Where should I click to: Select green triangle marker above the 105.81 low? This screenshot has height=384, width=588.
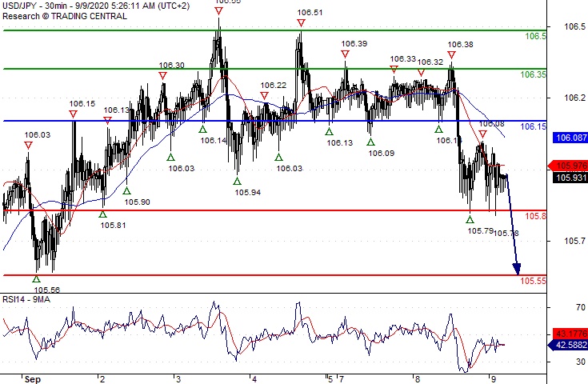pos(102,214)
